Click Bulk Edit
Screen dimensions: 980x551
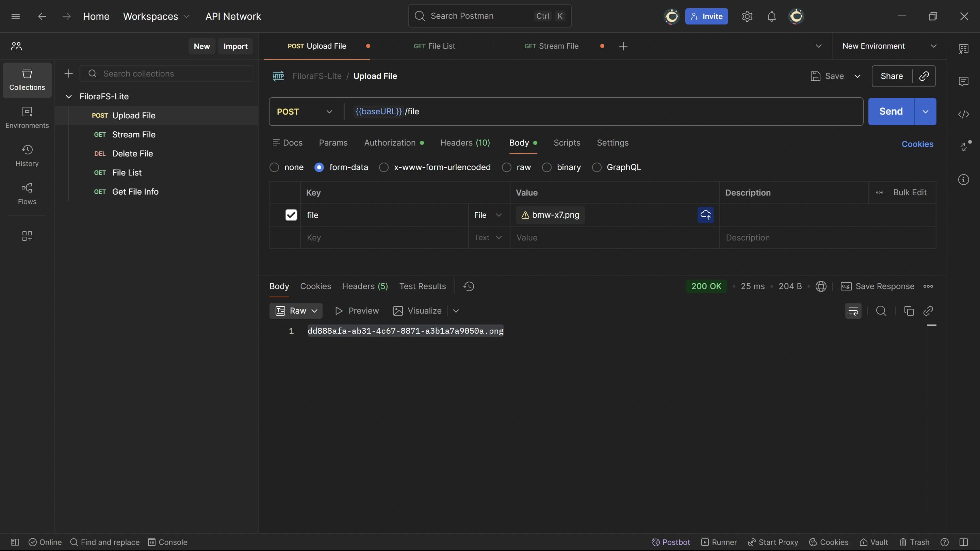(x=910, y=193)
